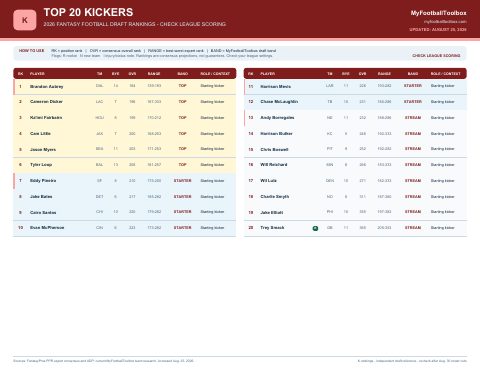Click the sources footnote at the page bottom
This screenshot has width=480, height=371.
click(103, 361)
